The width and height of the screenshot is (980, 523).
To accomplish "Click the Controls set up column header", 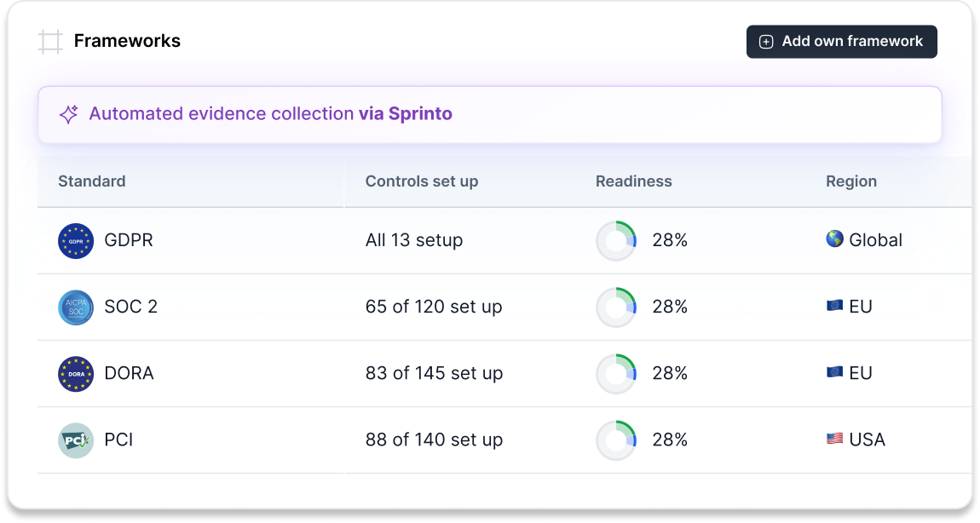I will click(x=422, y=181).
